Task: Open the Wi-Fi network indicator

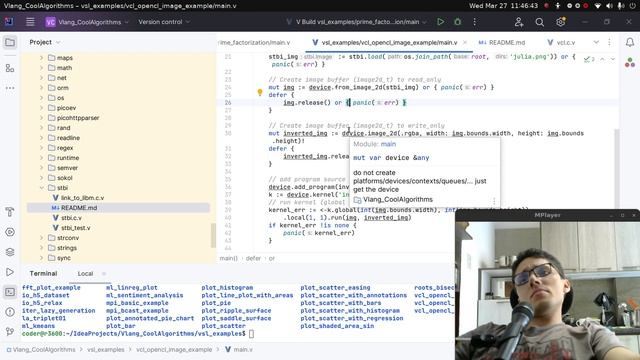Action: tap(598, 6)
